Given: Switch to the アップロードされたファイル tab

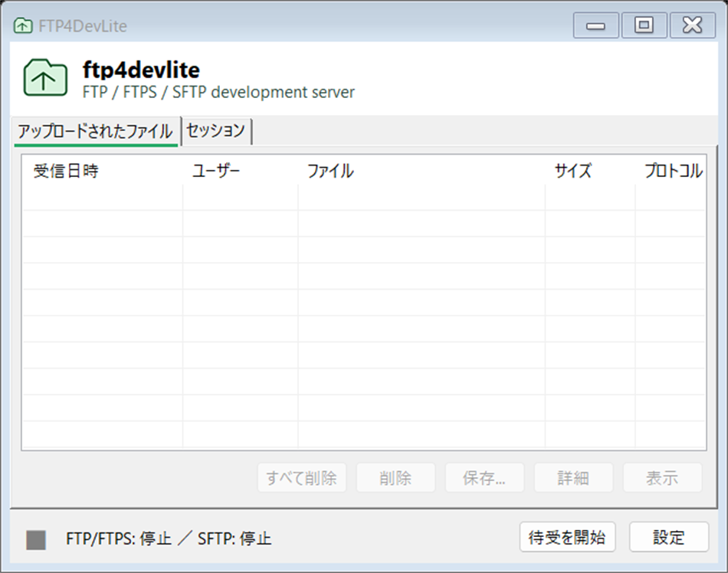Looking at the screenshot, I should pyautogui.click(x=96, y=131).
